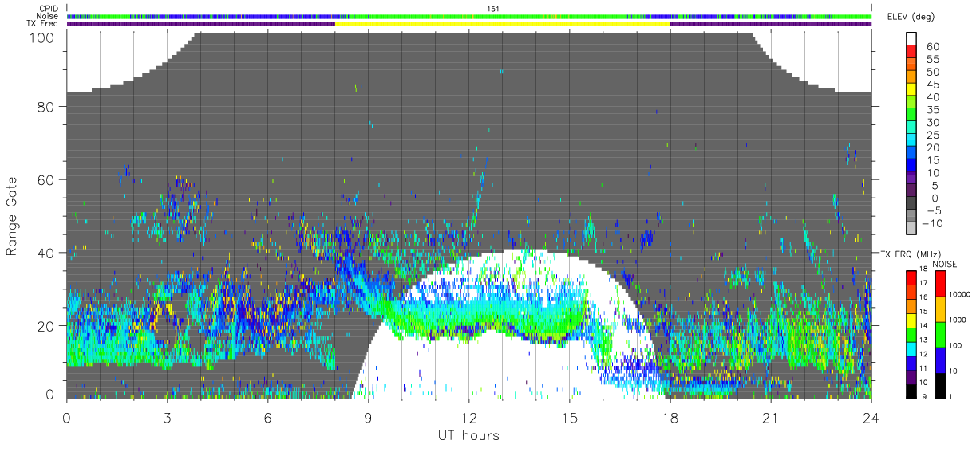
Task: Click the 'Noise' row label at top left
Action: point(48,16)
